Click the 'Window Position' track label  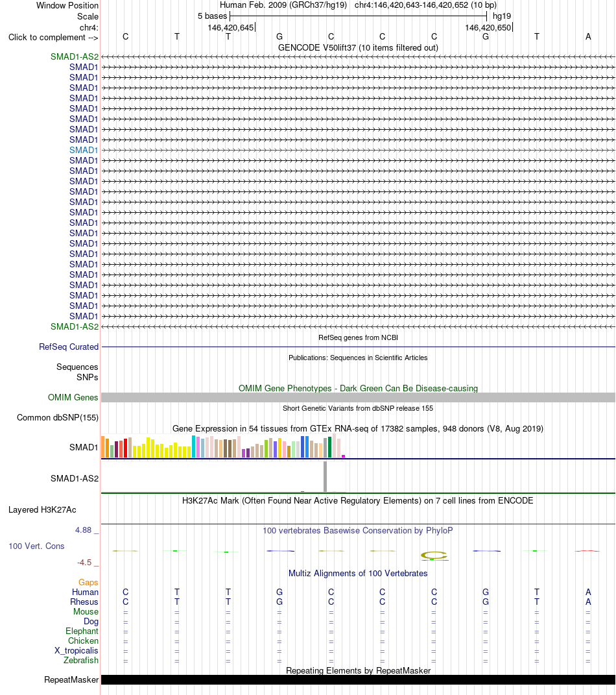click(67, 5)
